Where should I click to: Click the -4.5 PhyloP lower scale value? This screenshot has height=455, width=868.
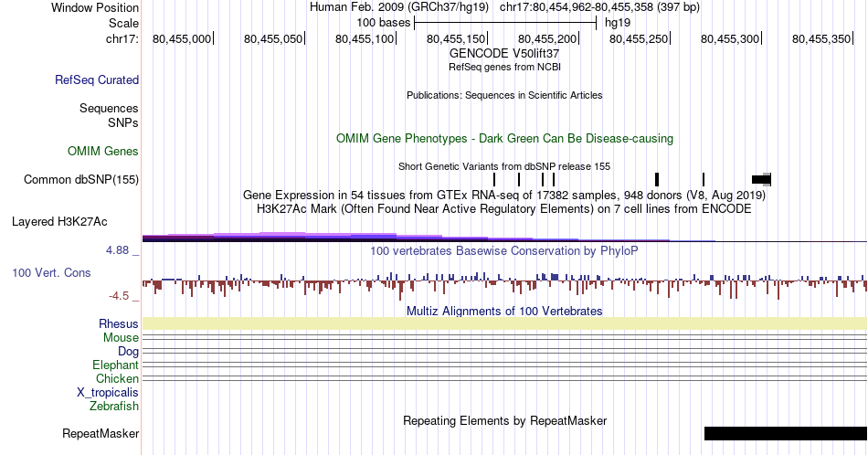click(x=119, y=296)
